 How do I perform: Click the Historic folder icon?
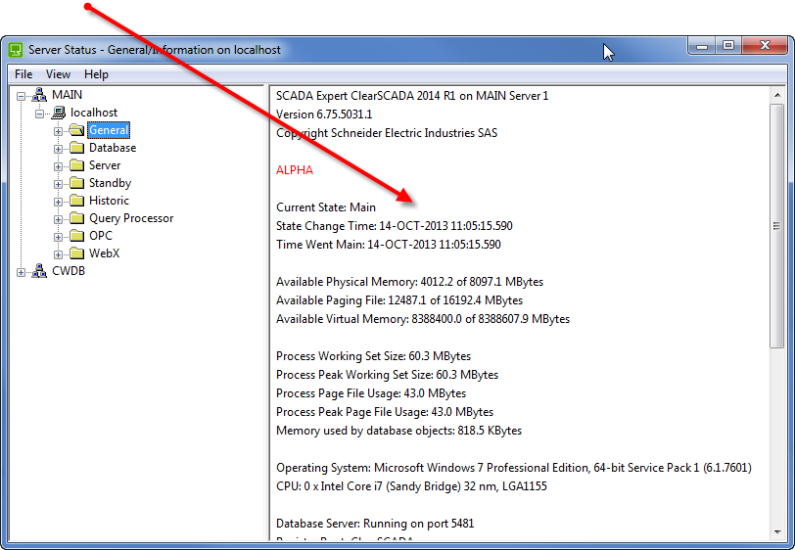tap(76, 201)
